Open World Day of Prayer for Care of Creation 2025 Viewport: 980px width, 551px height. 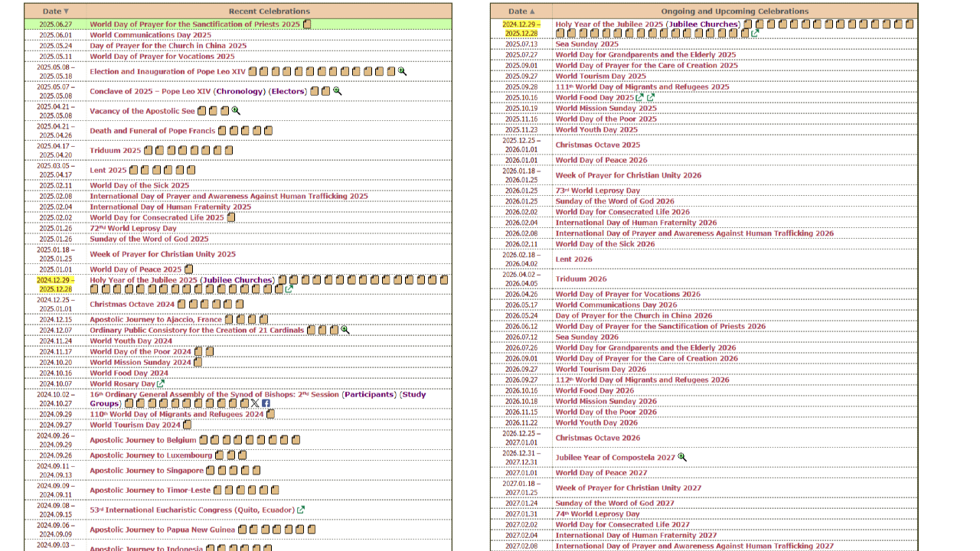point(647,66)
